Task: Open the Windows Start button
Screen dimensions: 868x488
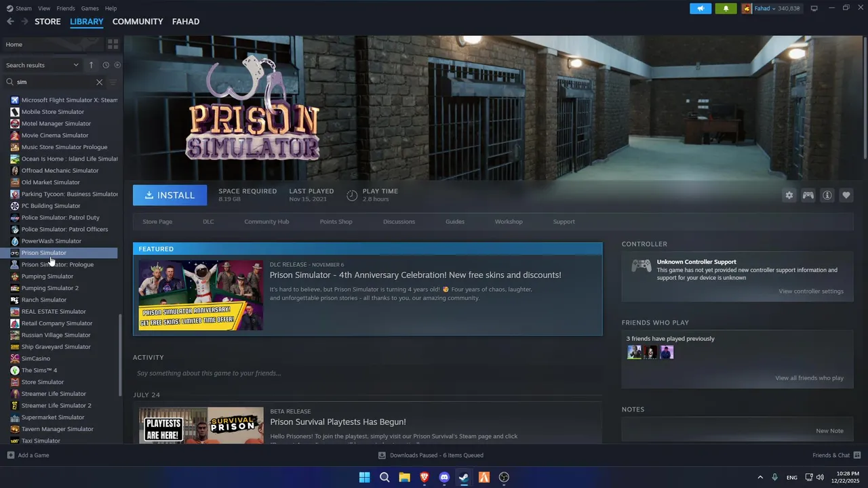Action: pos(364,477)
